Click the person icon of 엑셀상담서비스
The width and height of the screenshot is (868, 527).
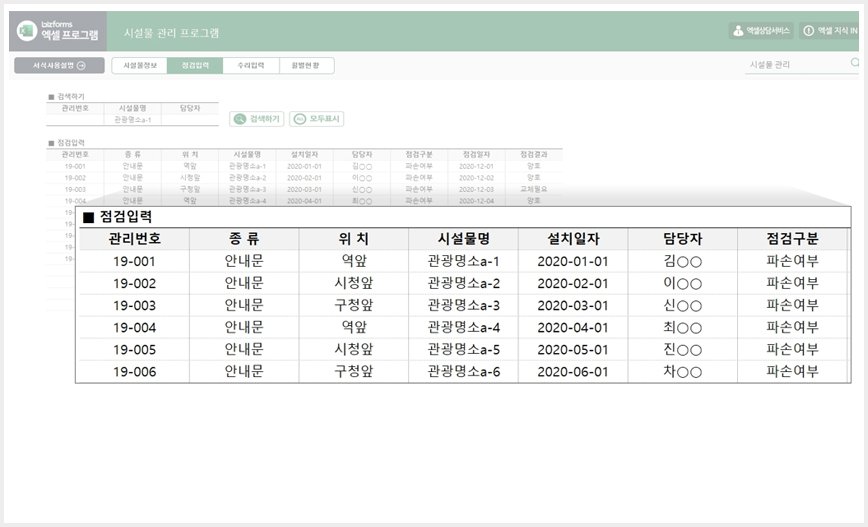coord(738,31)
